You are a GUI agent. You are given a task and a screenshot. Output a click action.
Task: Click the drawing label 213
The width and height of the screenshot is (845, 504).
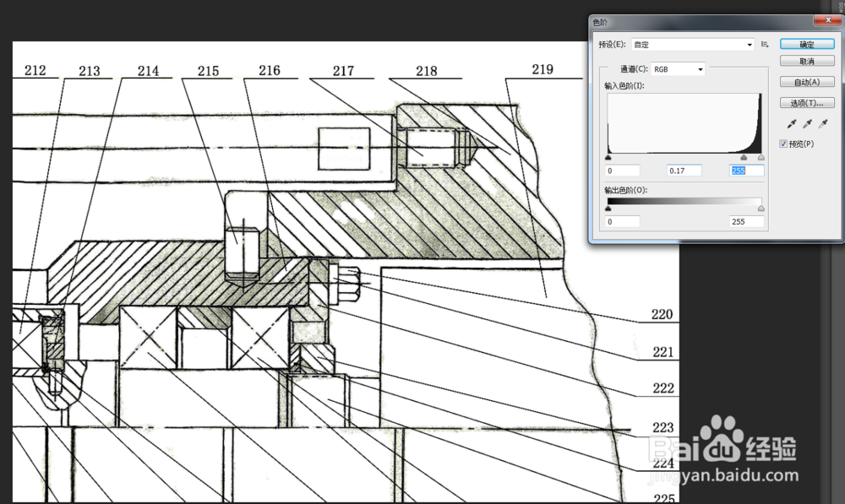90,71
